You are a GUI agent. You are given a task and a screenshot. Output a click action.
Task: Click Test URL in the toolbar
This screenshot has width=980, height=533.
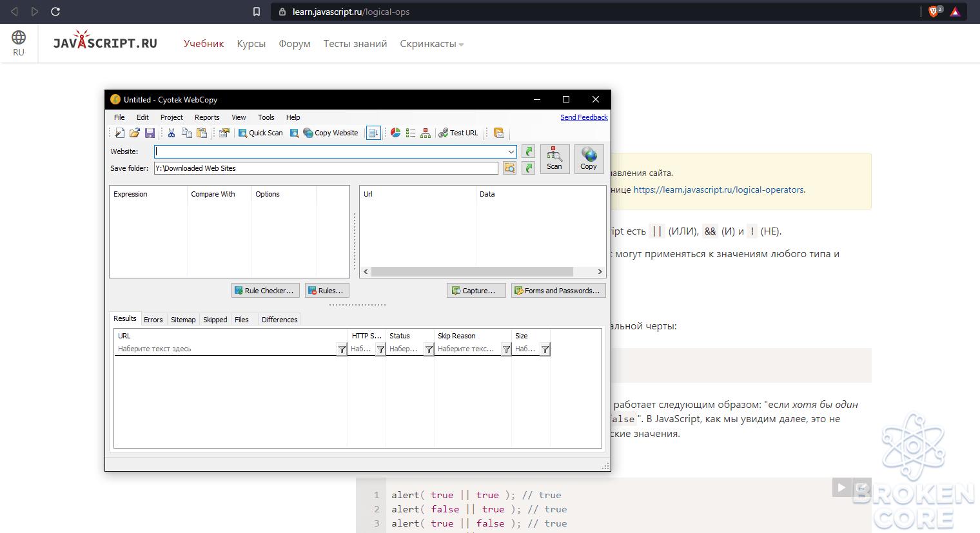(458, 133)
